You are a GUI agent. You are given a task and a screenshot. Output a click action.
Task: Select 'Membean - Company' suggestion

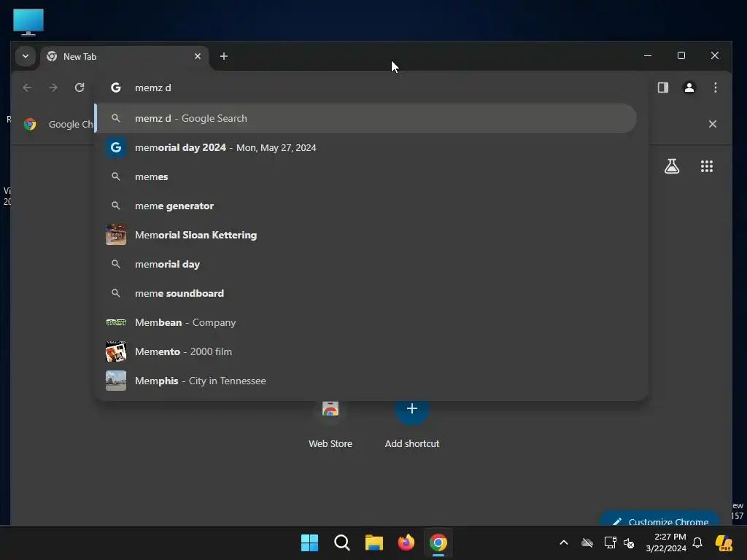(366, 322)
